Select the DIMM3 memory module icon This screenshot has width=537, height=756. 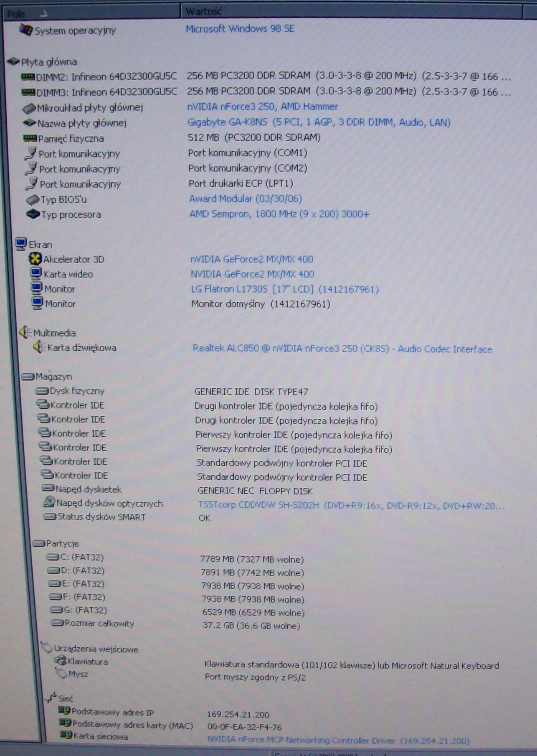(x=28, y=92)
